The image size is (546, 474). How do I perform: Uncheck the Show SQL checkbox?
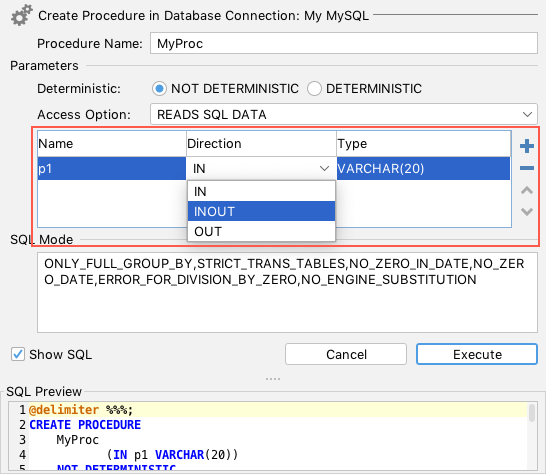(18, 355)
